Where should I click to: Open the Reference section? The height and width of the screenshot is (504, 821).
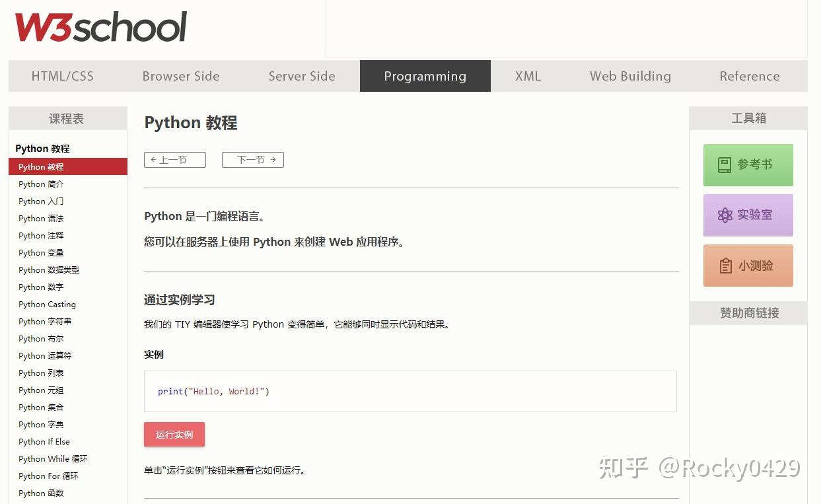749,76
